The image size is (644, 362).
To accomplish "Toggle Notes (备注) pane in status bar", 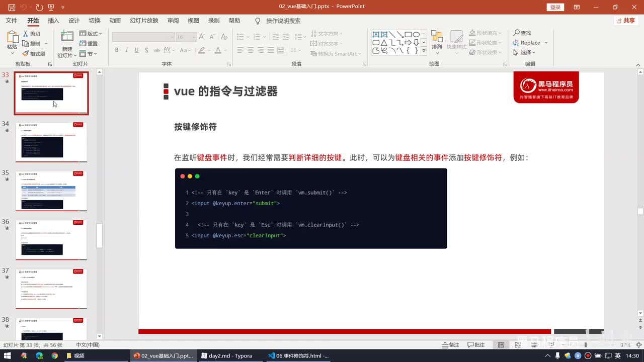I will [450, 345].
